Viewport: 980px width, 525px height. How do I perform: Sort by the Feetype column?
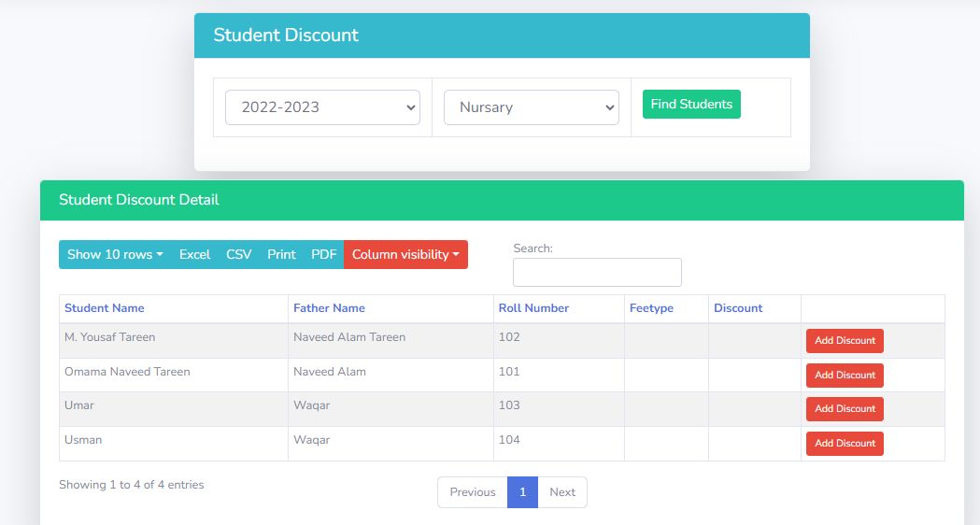(651, 308)
